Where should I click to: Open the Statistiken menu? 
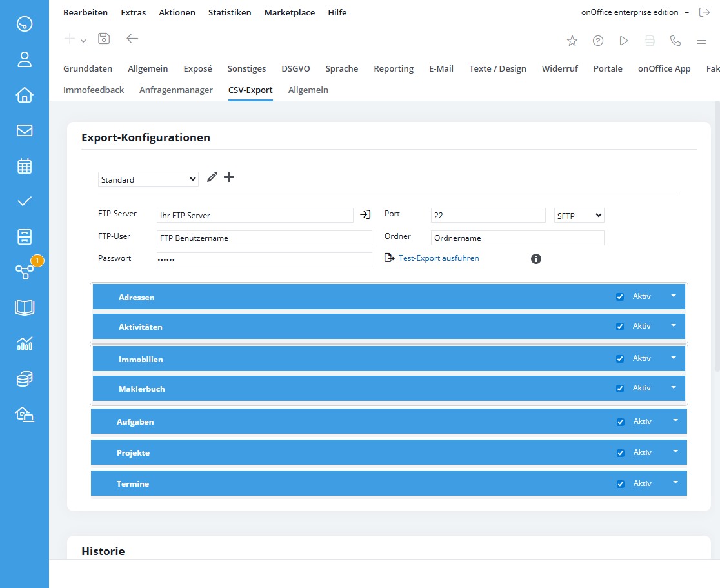pyautogui.click(x=230, y=12)
